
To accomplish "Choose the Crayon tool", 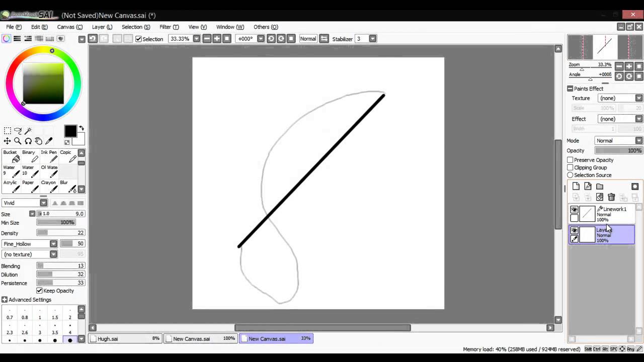I will pyautogui.click(x=49, y=186).
